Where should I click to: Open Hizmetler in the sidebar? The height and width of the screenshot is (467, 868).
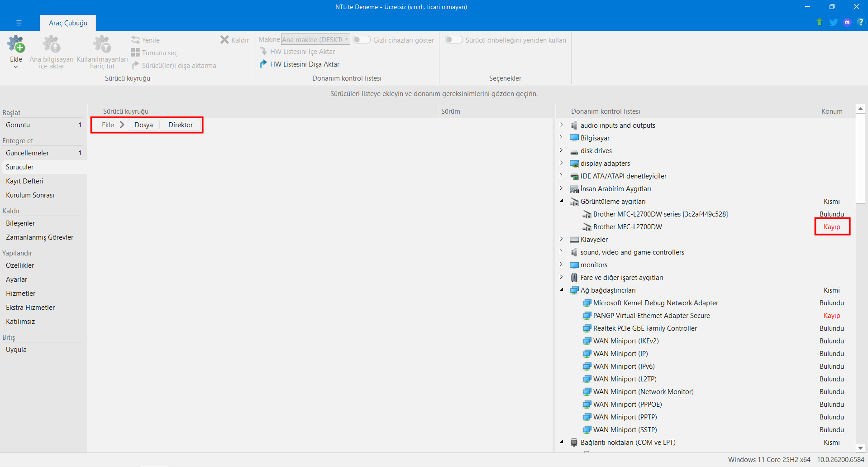43,294
